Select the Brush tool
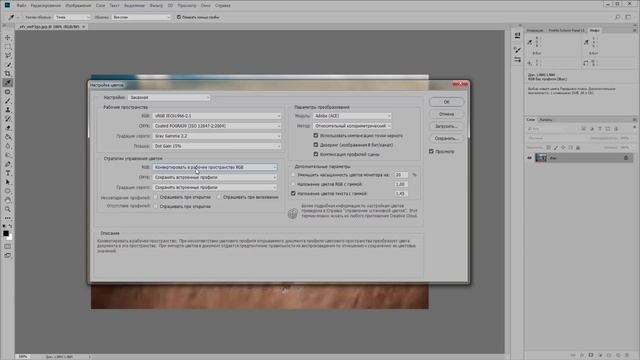 coord(8,101)
